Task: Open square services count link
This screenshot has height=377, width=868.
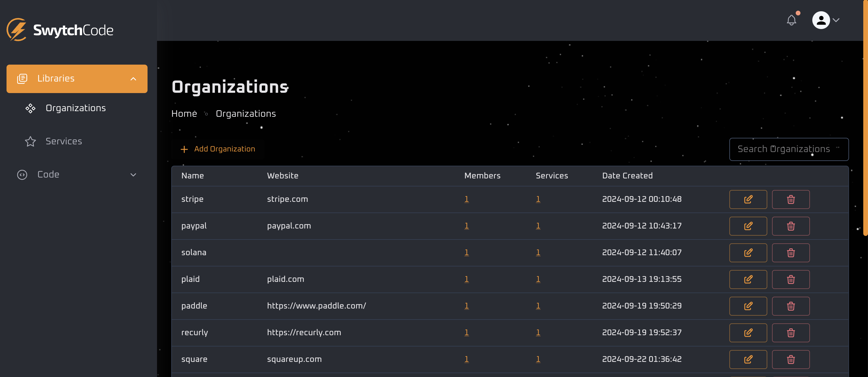Action: [x=538, y=359]
